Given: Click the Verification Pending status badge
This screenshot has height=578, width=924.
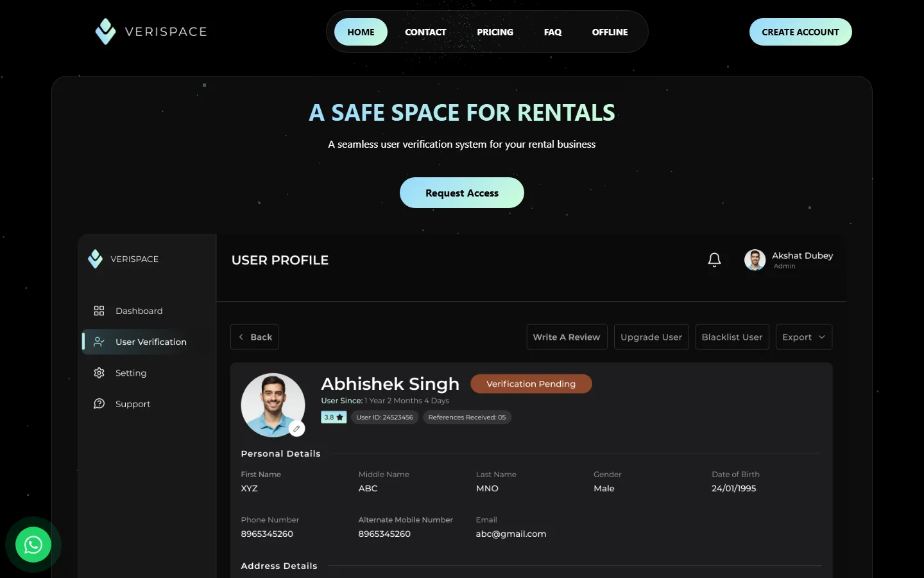Looking at the screenshot, I should coord(531,384).
